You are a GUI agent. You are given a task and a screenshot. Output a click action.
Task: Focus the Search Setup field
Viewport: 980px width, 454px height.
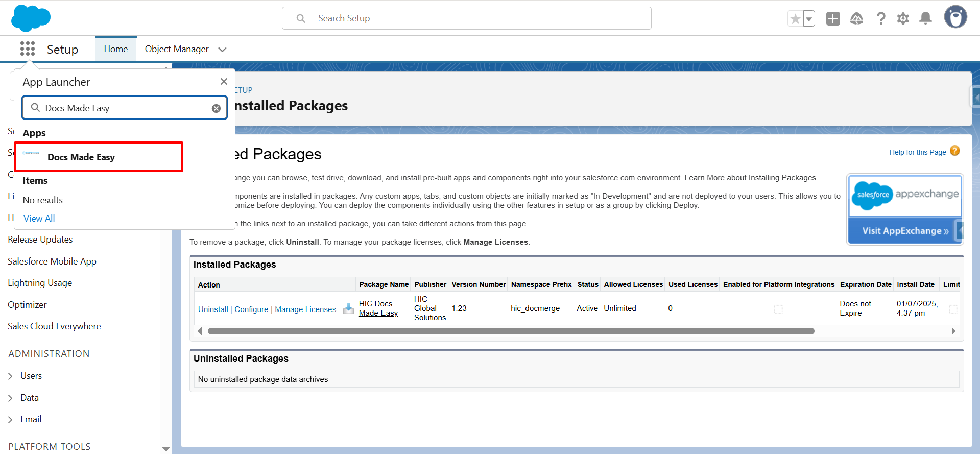pyautogui.click(x=467, y=18)
